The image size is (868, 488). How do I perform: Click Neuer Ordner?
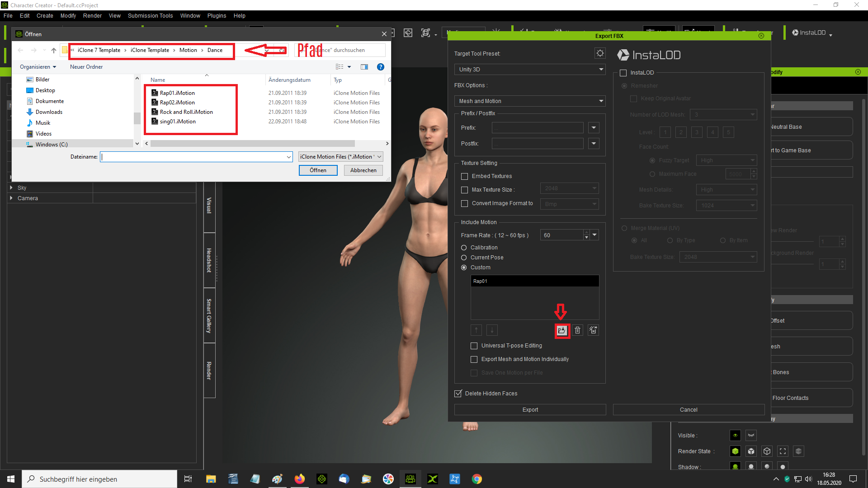(x=86, y=67)
